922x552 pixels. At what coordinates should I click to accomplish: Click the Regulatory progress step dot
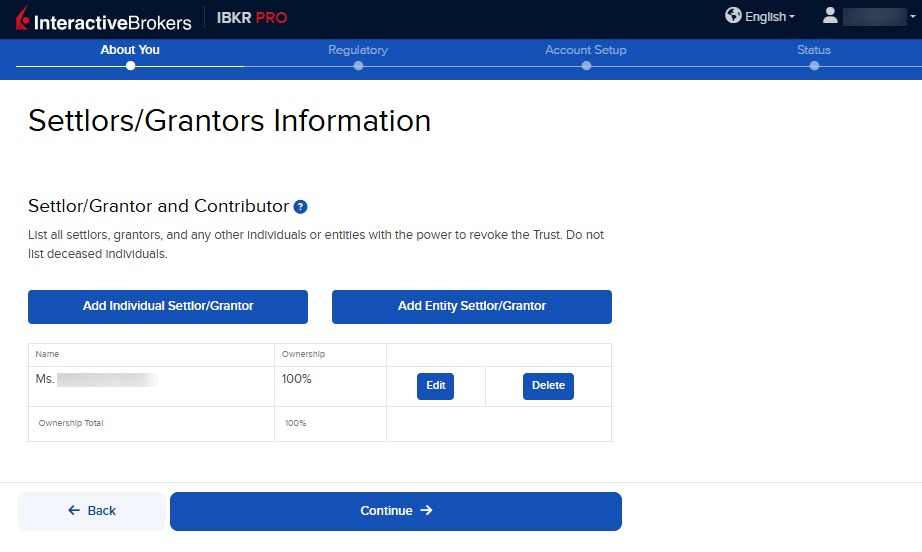click(358, 66)
